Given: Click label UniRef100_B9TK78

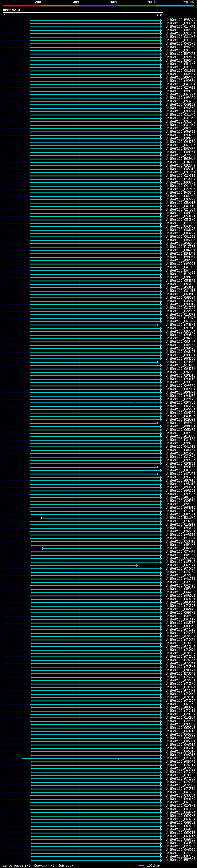Looking at the screenshot, I should coord(180,54).
